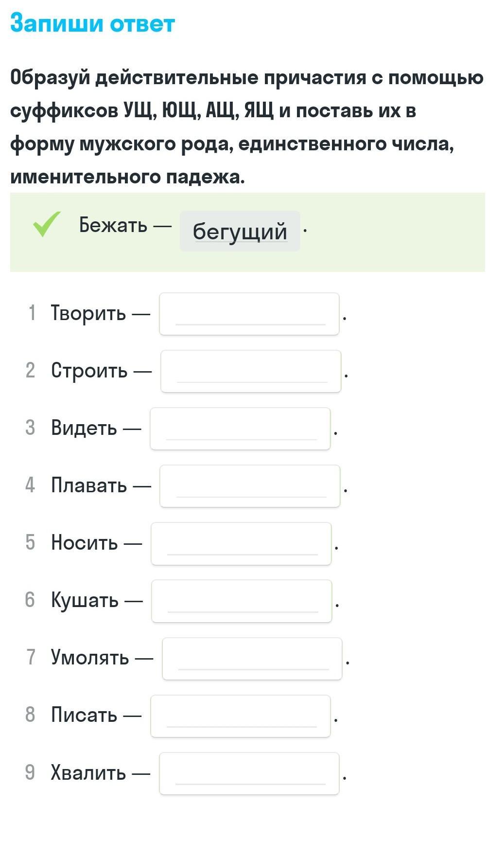Click the Запиши ответ heading
Image resolution: width=504 pixels, height=842 pixels.
(x=92, y=23)
